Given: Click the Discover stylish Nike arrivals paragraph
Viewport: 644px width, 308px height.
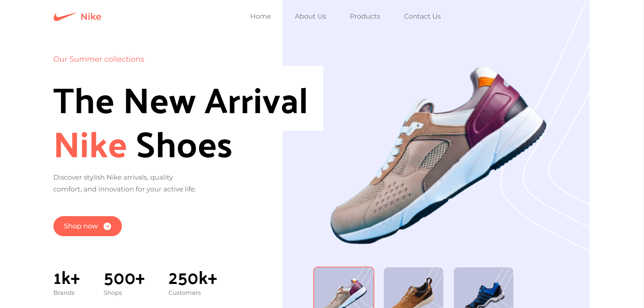Looking at the screenshot, I should coord(125,183).
